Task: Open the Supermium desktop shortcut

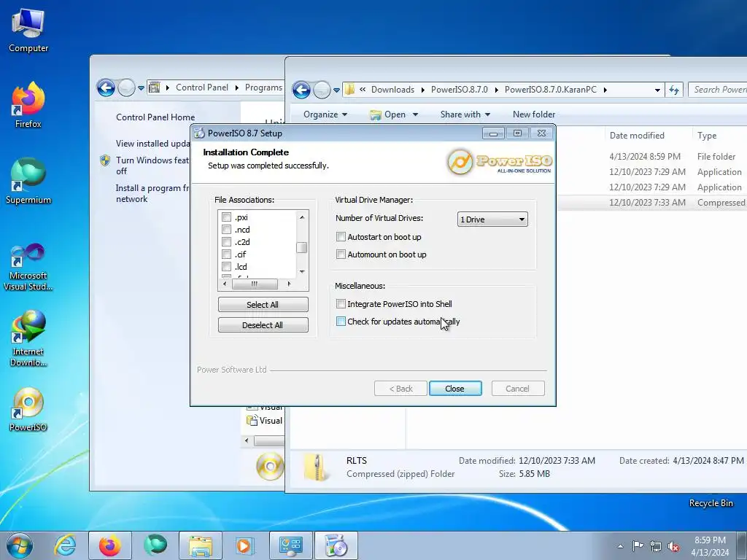Action: click(x=28, y=181)
